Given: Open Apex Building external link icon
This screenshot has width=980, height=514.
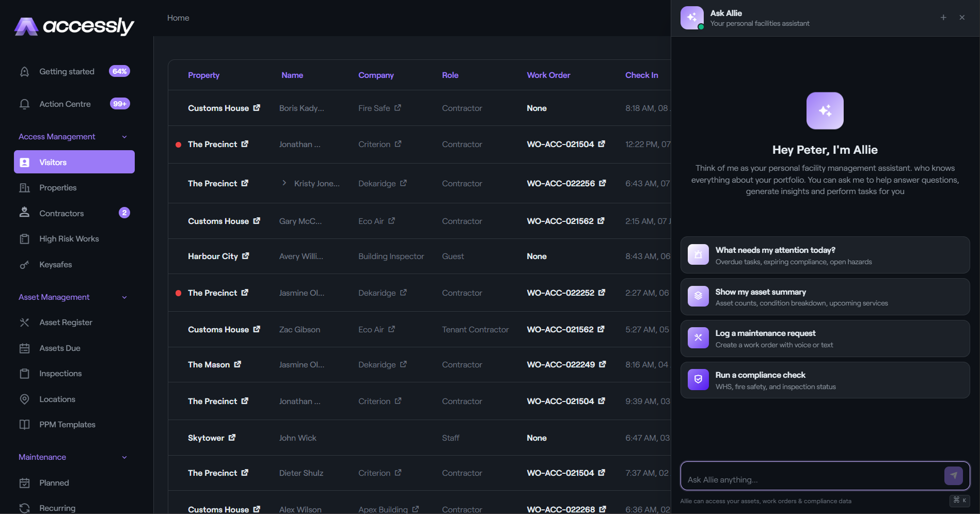Looking at the screenshot, I should point(416,509).
